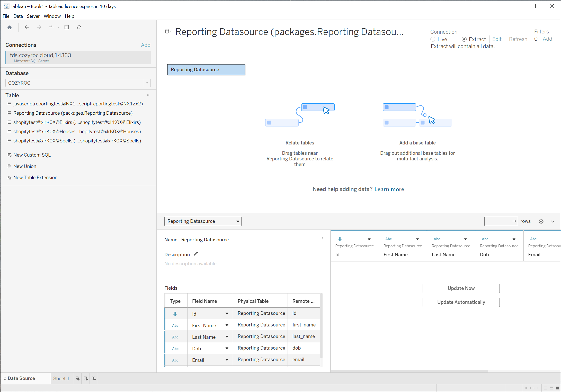Click the edit description pencil icon
561x392 pixels.
pyautogui.click(x=196, y=254)
